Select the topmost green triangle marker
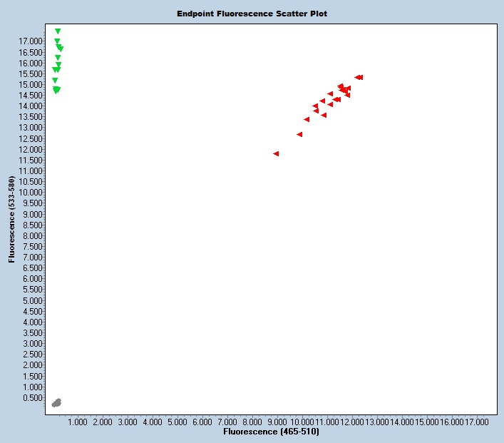Screen dimensions: 504x443 pos(58,31)
